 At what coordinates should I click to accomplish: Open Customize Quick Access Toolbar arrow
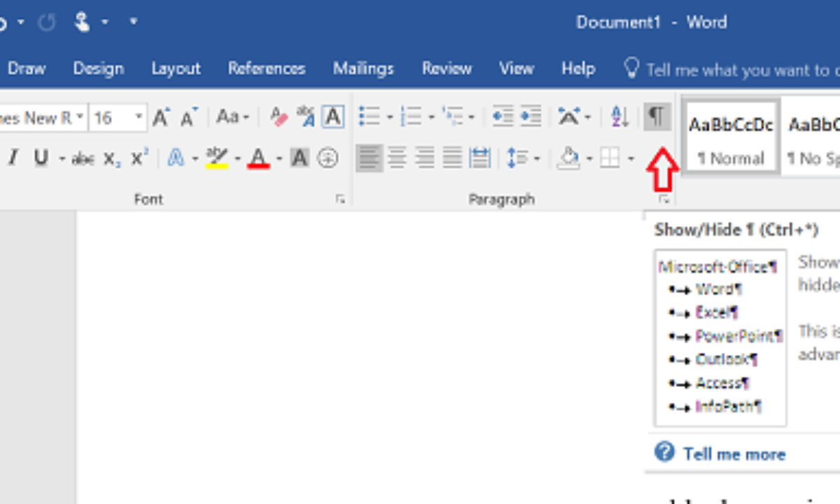point(133,22)
